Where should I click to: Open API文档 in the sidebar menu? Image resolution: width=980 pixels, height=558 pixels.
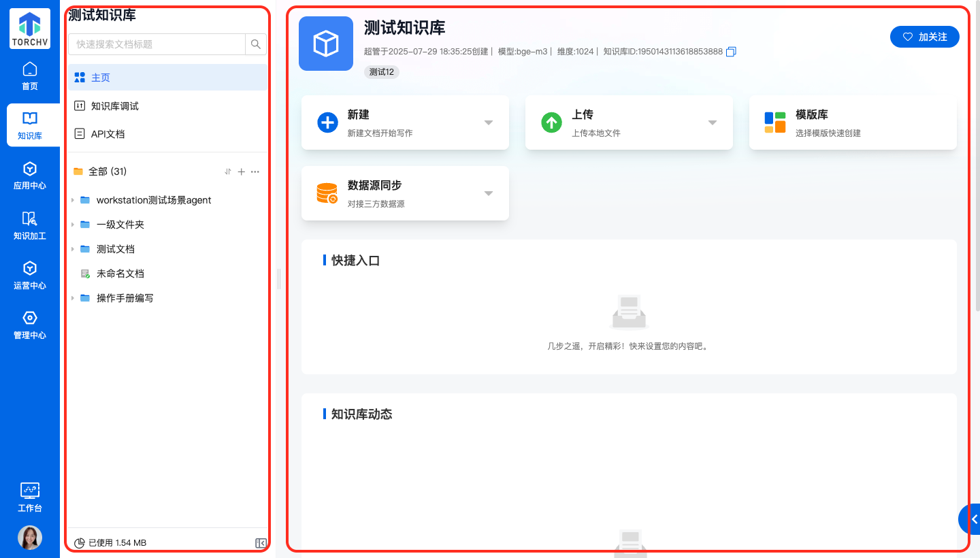[x=108, y=134]
